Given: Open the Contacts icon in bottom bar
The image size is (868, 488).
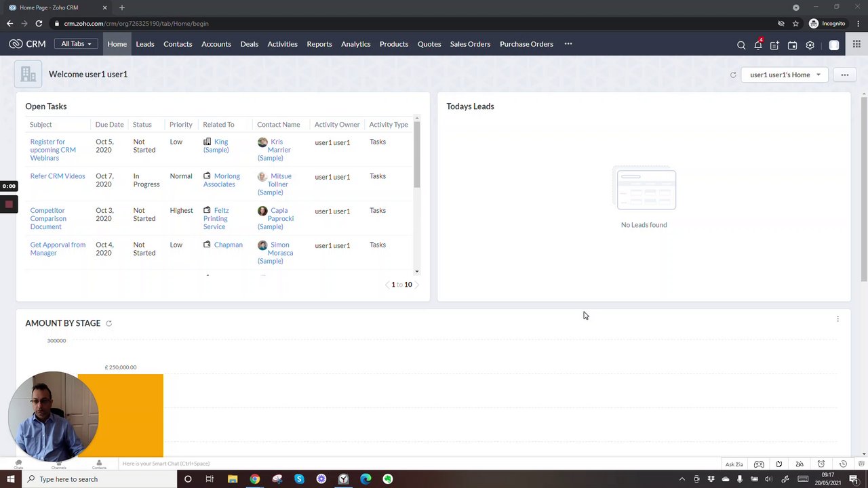Looking at the screenshot, I should tap(99, 464).
